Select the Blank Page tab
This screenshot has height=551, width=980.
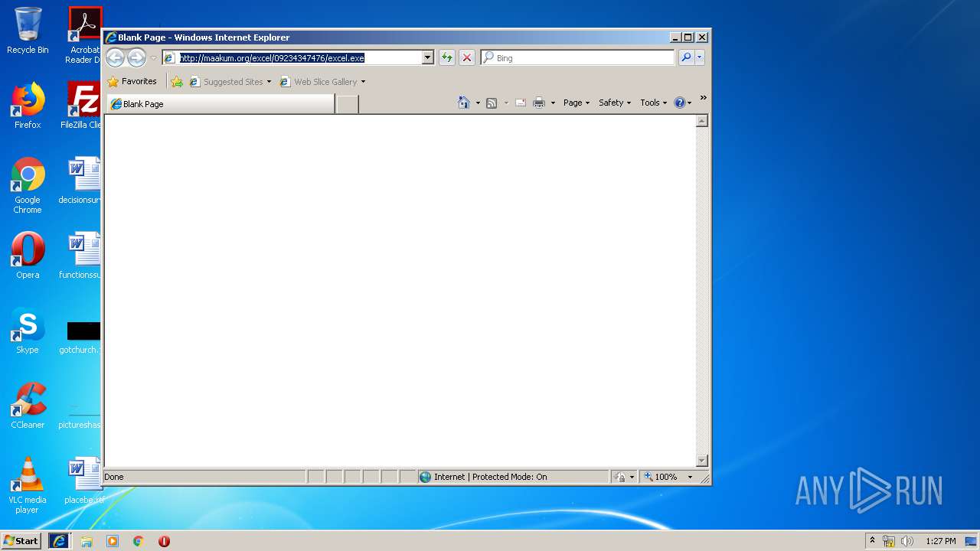(220, 104)
